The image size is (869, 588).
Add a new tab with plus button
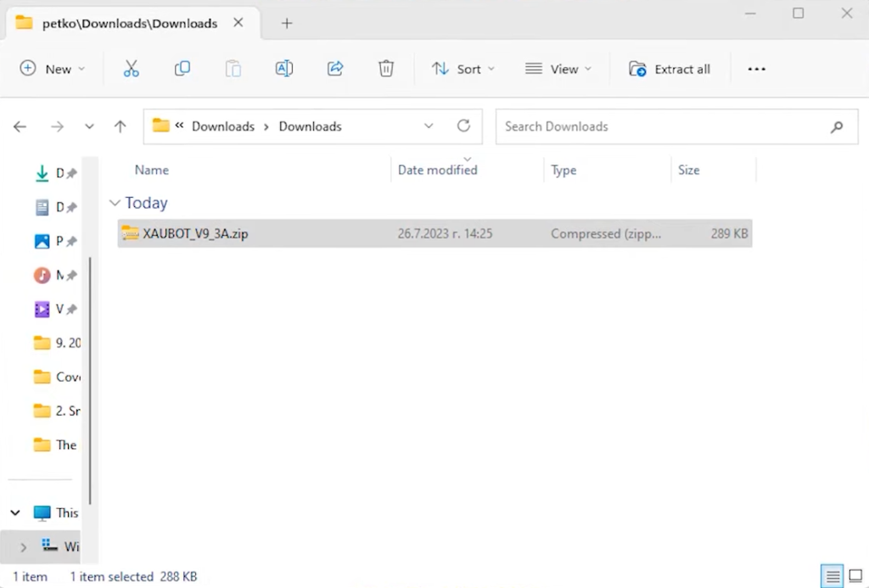tap(287, 23)
